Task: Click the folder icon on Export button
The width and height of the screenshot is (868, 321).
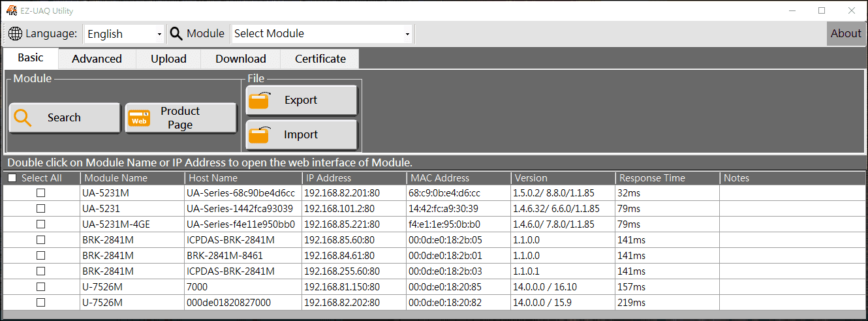Action: click(260, 100)
